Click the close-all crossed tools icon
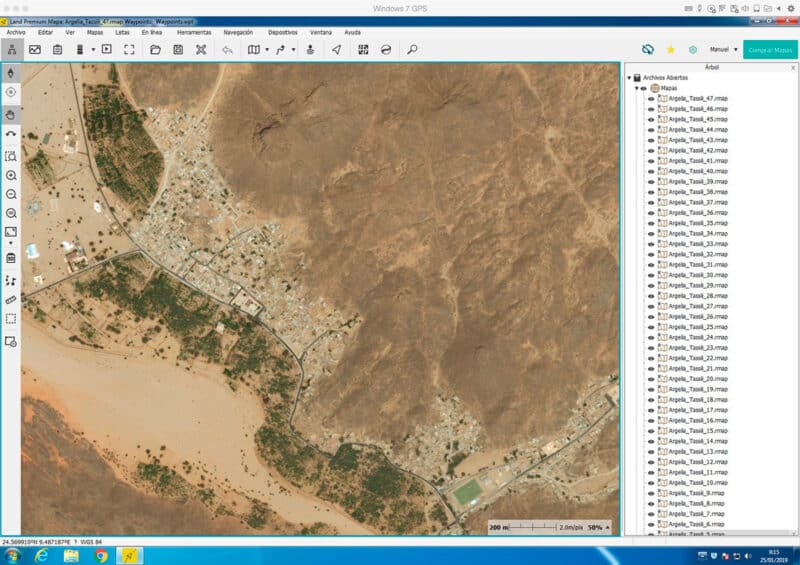The image size is (800, 565). pos(201,50)
